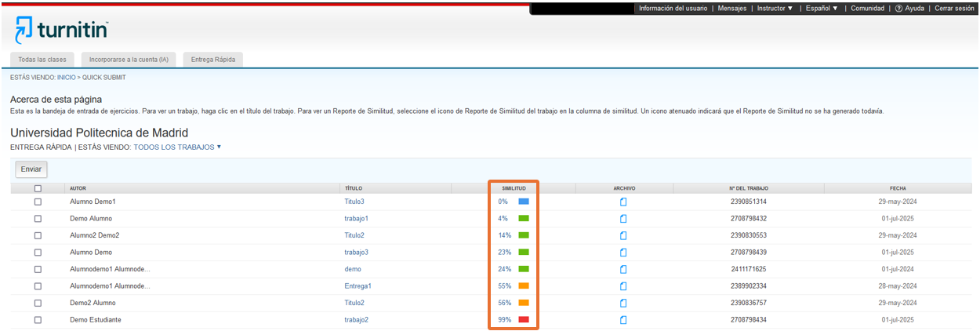Open file icon for Alumno Demo trabajo3
Image resolution: width=980 pixels, height=331 pixels.
tap(623, 253)
